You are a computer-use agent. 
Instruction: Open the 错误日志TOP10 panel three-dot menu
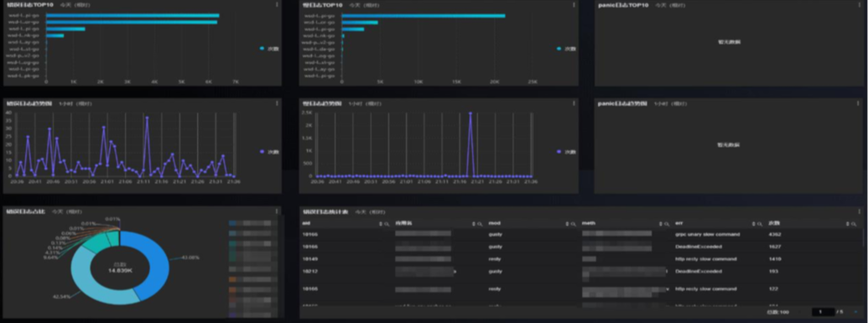pos(277,4)
